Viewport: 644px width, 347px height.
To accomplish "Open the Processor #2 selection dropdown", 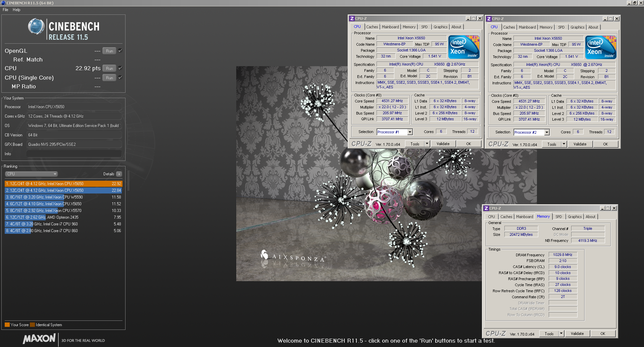I will [547, 132].
